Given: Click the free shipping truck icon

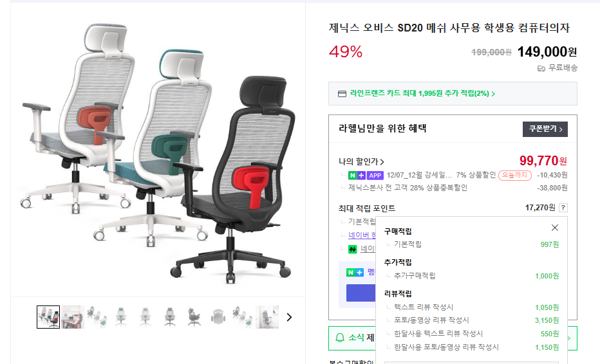Looking at the screenshot, I should pos(541,68).
